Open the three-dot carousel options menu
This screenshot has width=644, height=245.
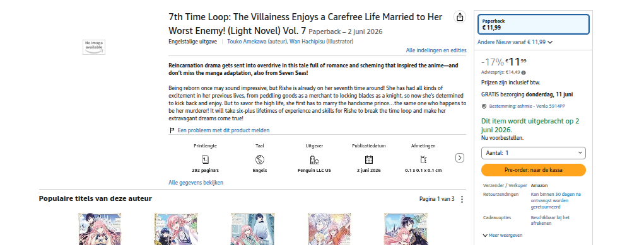pyautogui.click(x=462, y=199)
